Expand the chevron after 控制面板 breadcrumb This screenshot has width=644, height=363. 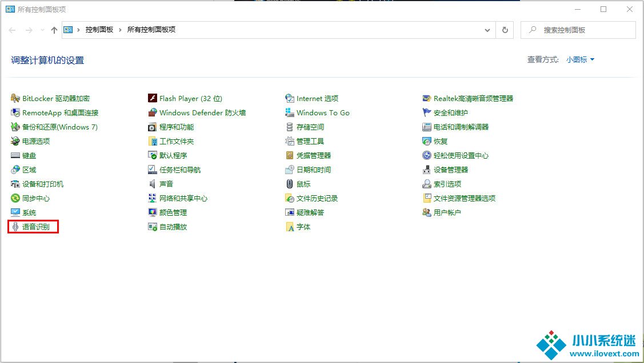pos(120,30)
